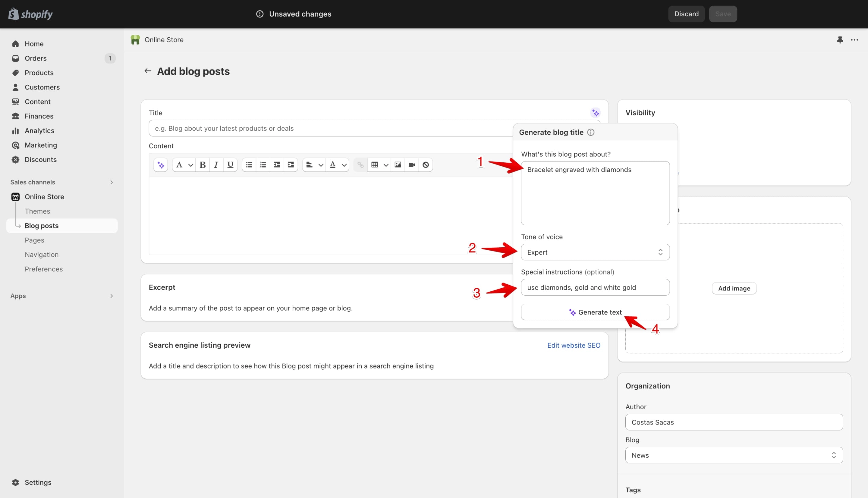Select Blog posts in sidebar
The height and width of the screenshot is (498, 868).
click(62, 226)
